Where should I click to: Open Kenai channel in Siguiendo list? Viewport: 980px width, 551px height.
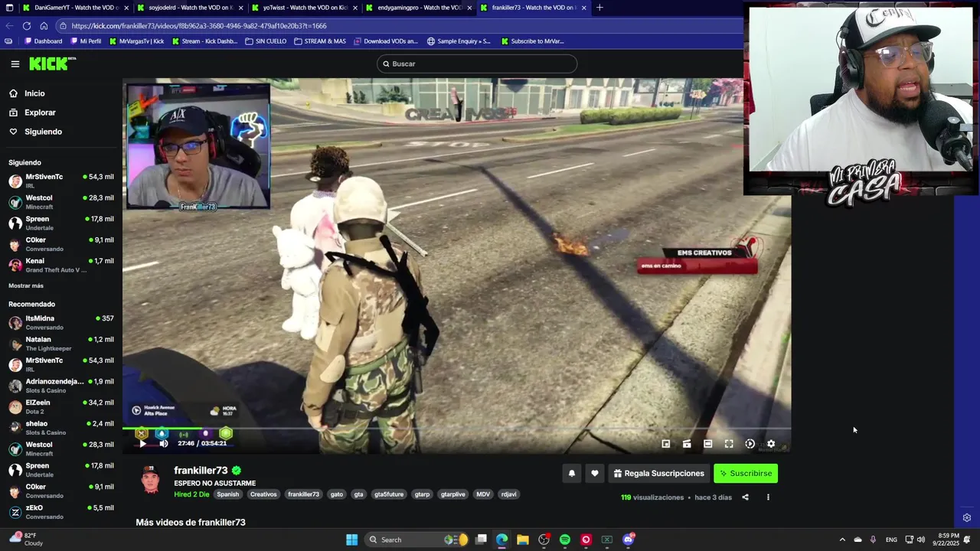click(x=61, y=265)
